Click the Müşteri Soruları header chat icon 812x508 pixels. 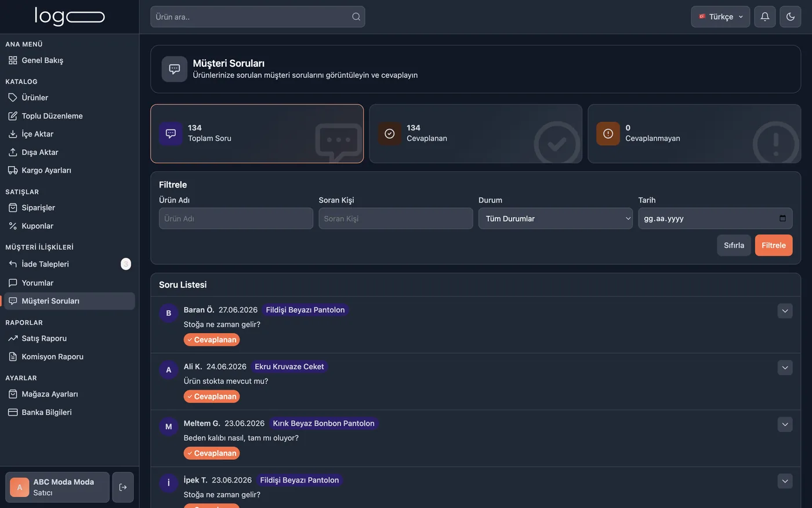click(175, 69)
